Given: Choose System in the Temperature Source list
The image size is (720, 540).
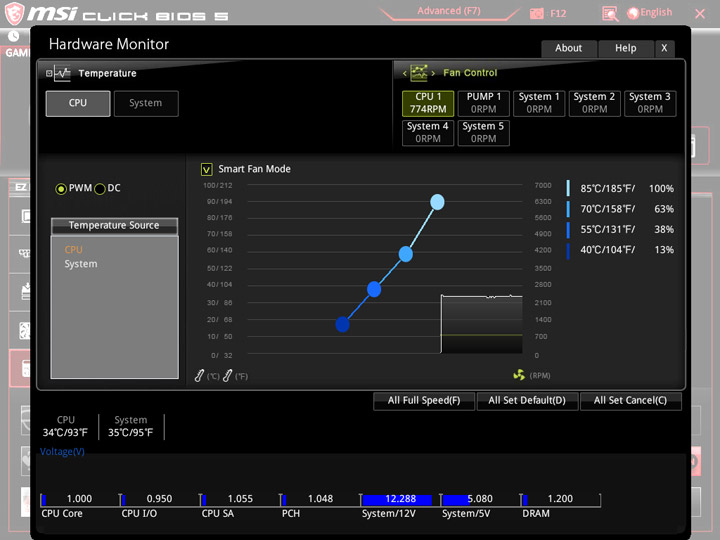Looking at the screenshot, I should [x=81, y=264].
